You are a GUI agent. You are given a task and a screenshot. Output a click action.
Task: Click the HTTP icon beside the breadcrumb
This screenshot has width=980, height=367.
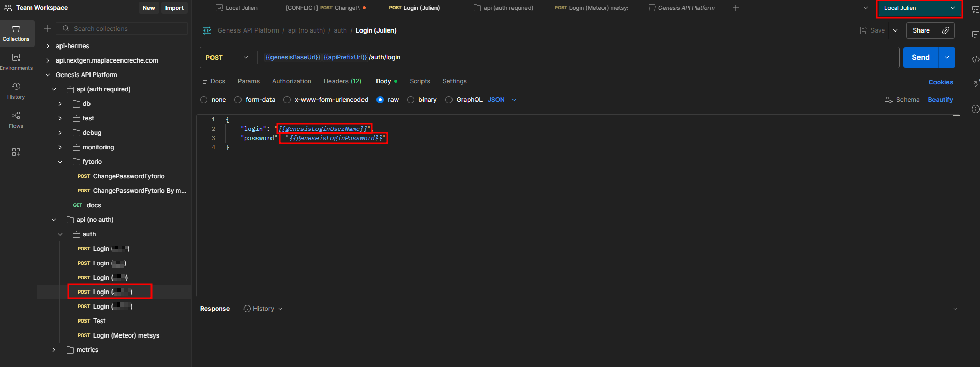207,30
